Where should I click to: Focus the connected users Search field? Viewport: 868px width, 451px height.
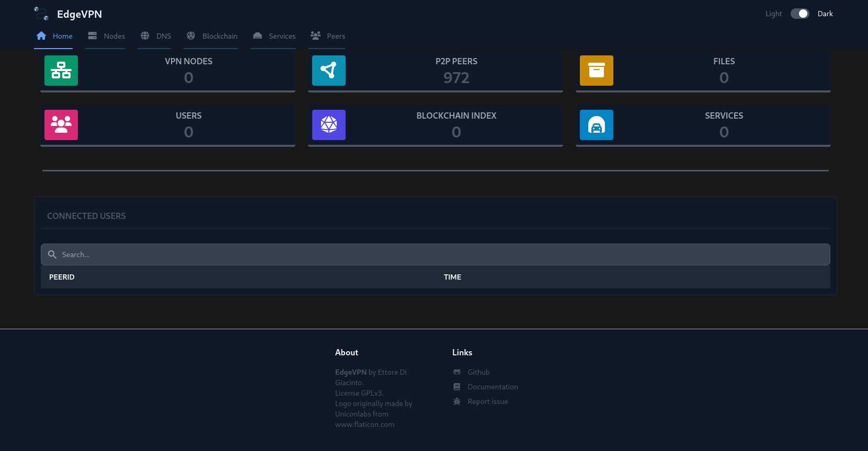pyautogui.click(x=436, y=255)
